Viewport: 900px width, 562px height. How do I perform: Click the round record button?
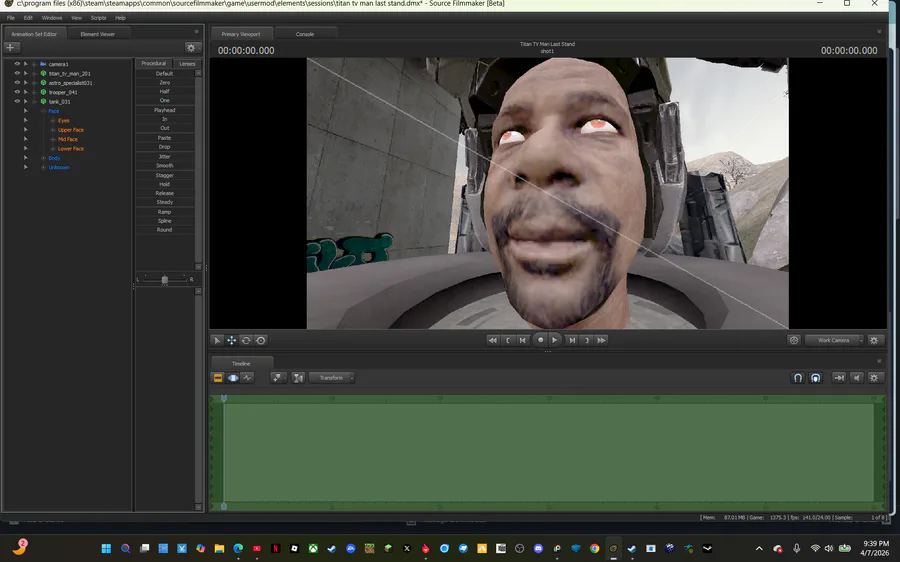(540, 340)
